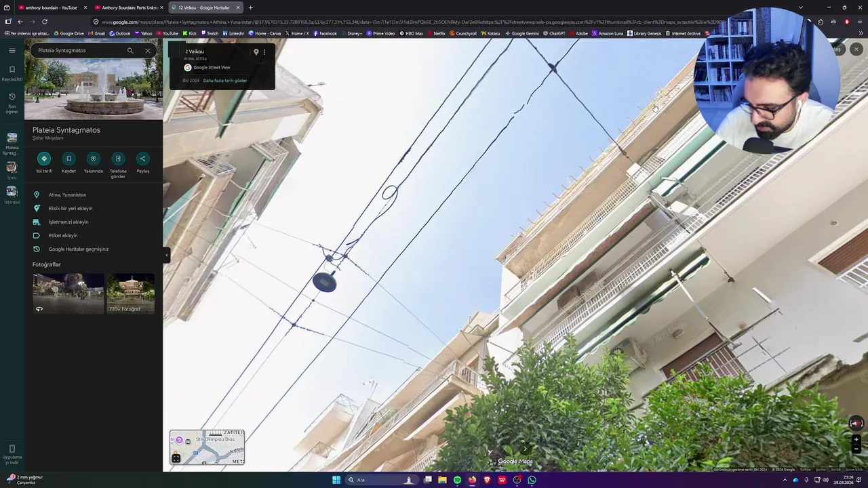Expand the minimap with its corner icon
Screen dimensions: 868x488
[176, 458]
